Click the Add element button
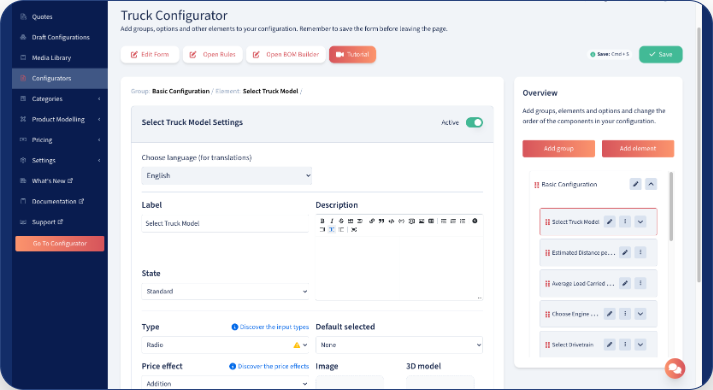The width and height of the screenshot is (713, 390). (x=638, y=149)
